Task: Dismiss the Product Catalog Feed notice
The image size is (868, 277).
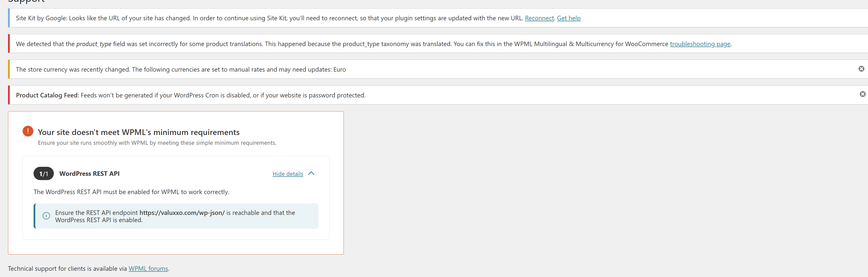Action: [862, 94]
